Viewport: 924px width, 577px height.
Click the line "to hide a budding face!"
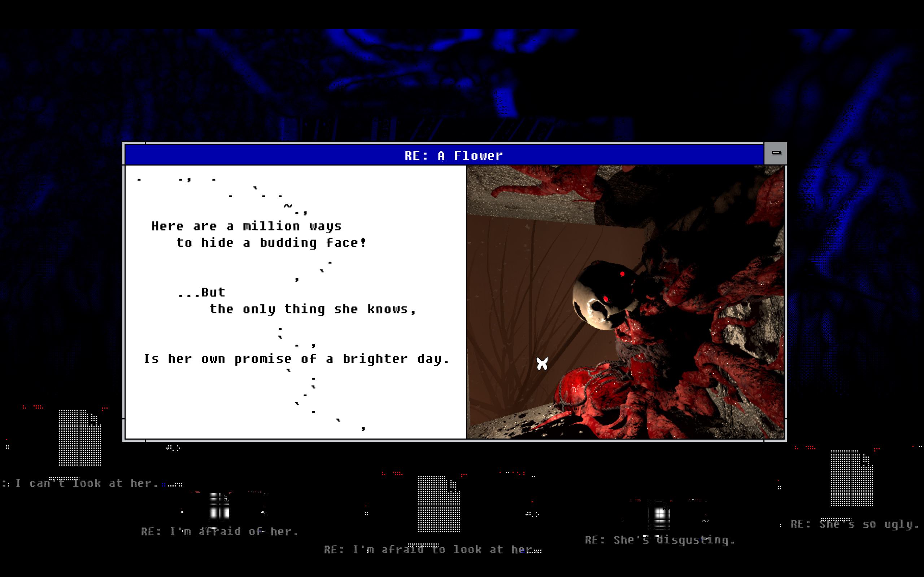point(271,243)
